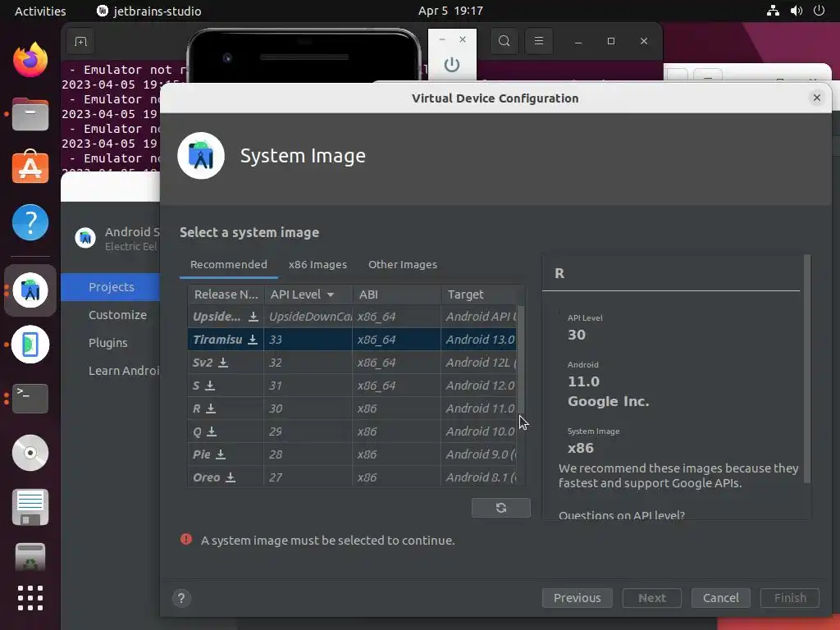Download the Tiramisu system image
The height and width of the screenshot is (630, 840).
pos(253,340)
